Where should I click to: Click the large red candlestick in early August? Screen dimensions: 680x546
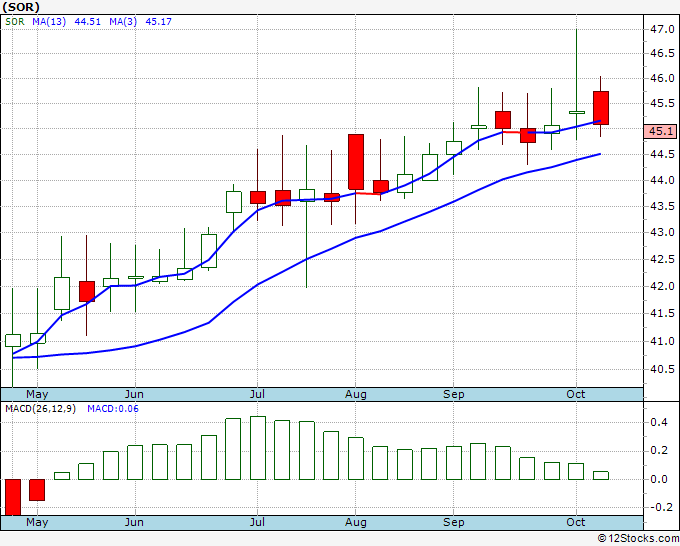(x=356, y=161)
